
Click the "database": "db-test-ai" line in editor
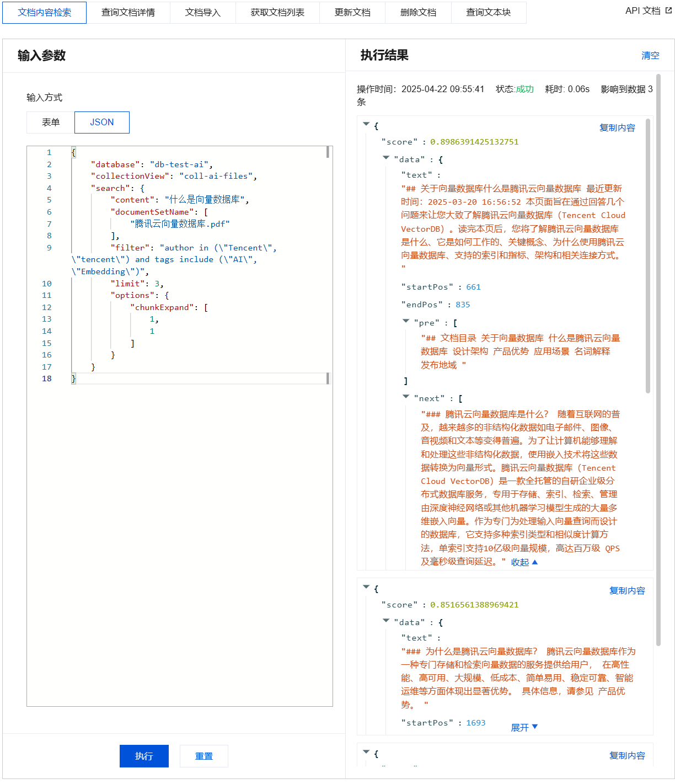pyautogui.click(x=152, y=164)
